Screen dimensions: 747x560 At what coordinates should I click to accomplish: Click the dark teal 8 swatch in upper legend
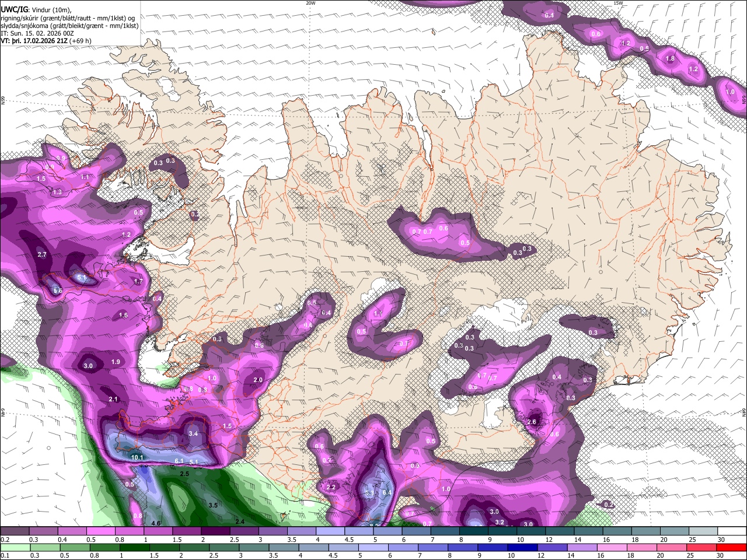tap(473, 531)
